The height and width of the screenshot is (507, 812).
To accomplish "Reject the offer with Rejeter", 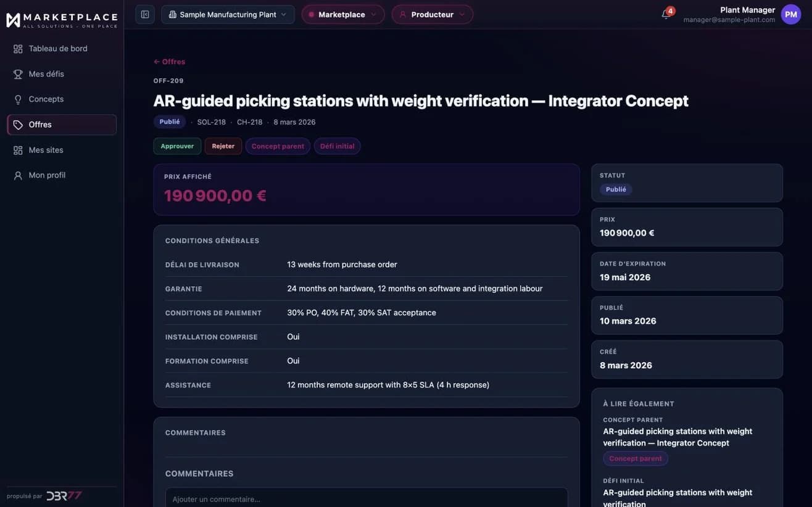I will 223,146.
